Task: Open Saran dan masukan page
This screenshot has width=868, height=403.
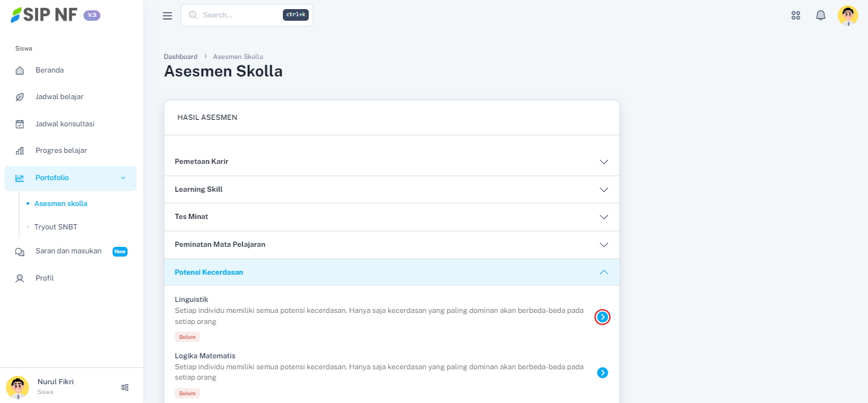Action: pyautogui.click(x=68, y=251)
